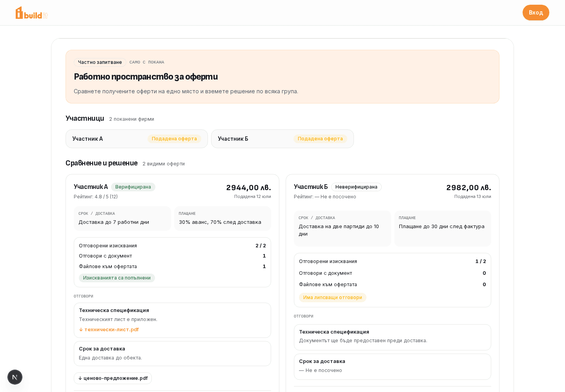The width and height of the screenshot is (565, 392).
Task: Select the Участник Б participant card
Action: (x=282, y=139)
